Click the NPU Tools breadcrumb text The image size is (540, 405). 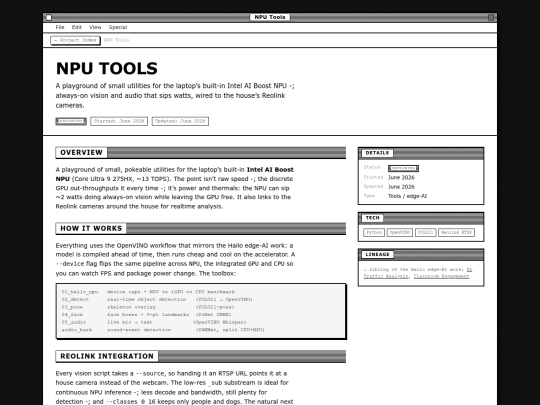[x=116, y=40]
